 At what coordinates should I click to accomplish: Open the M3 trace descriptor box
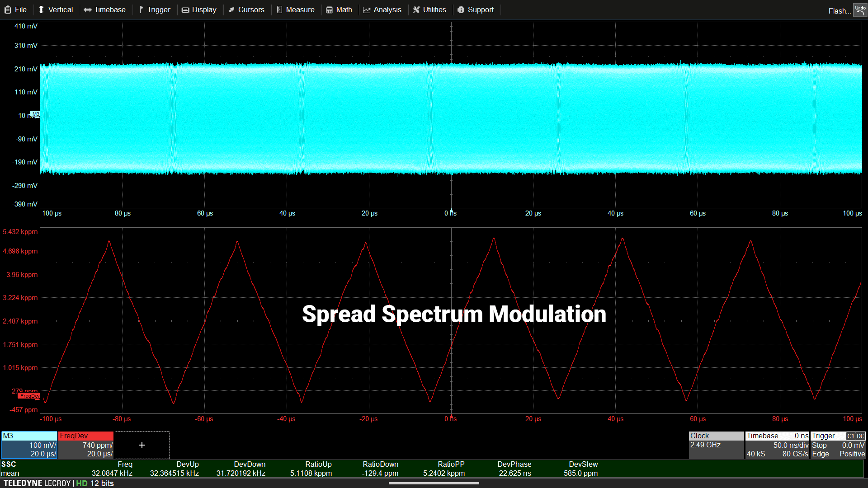(29, 445)
